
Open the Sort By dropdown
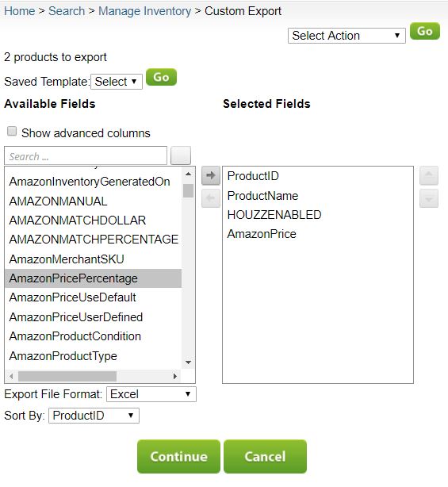click(x=94, y=416)
